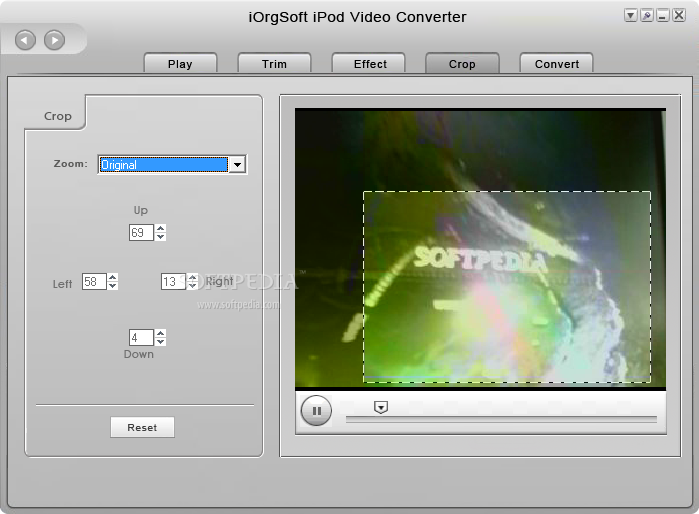
Task: Click the back arrow navigation button
Action: (25, 40)
